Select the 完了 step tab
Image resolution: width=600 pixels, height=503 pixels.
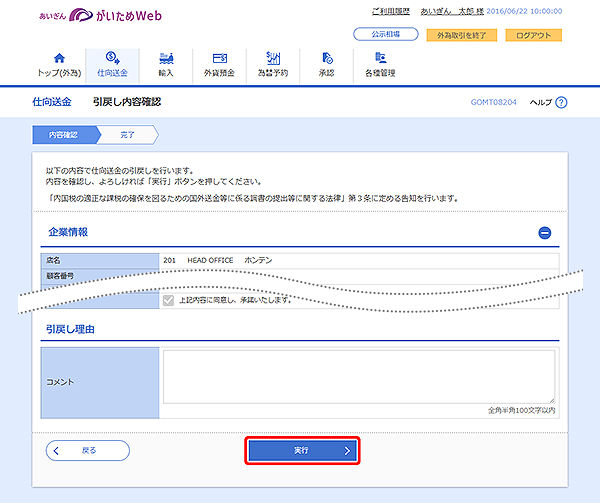[127, 134]
